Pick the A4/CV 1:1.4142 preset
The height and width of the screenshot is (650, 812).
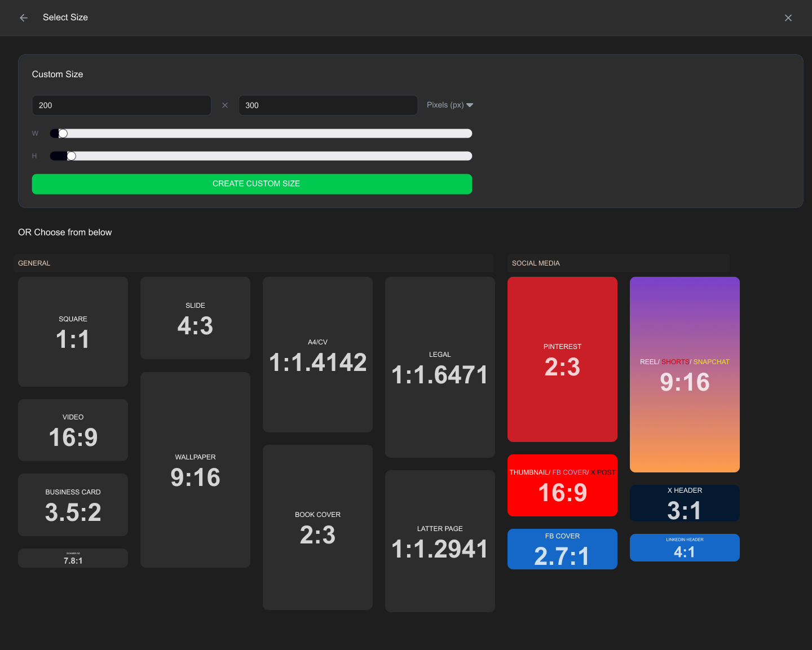317,355
